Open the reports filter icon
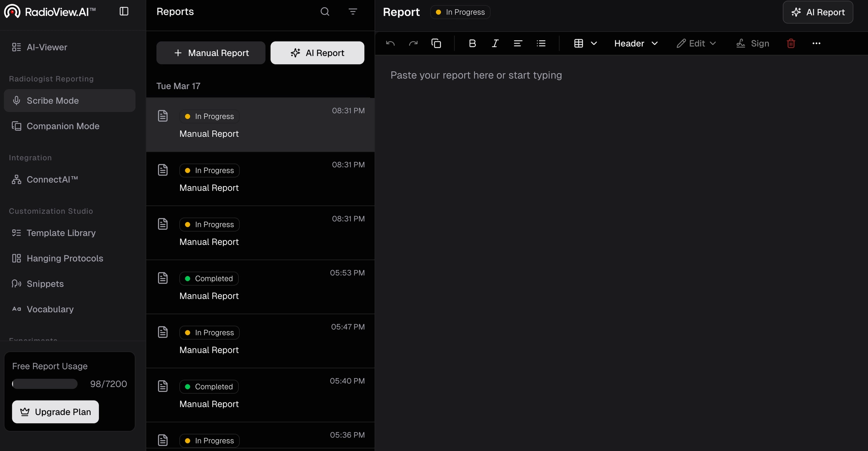Screen dimensions: 868x451 (x=353, y=11)
